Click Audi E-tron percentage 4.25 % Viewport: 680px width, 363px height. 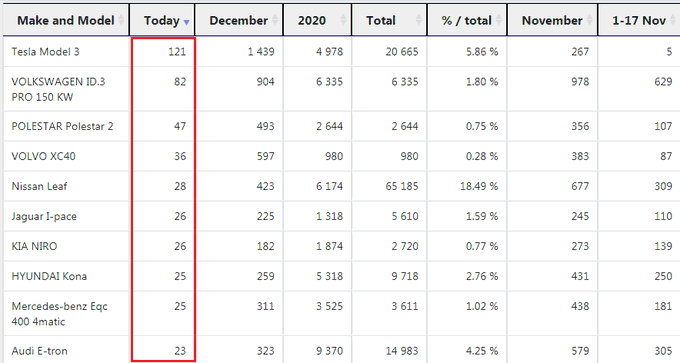482,350
